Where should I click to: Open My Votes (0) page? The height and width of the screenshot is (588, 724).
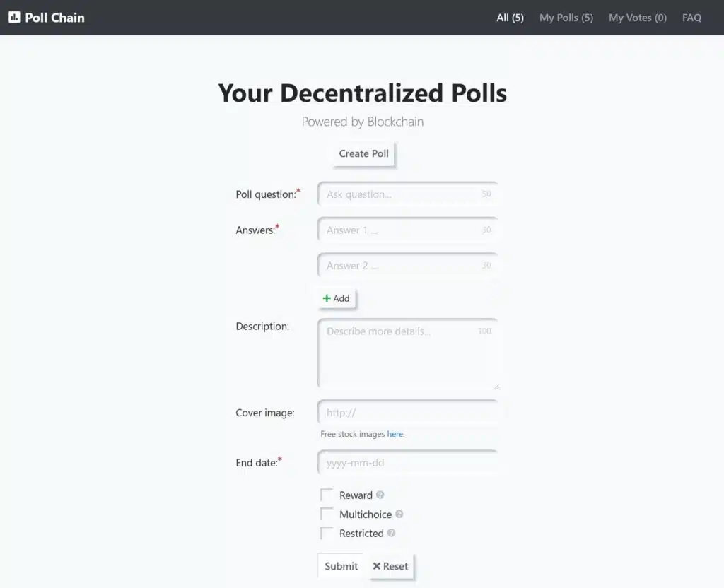click(x=638, y=18)
